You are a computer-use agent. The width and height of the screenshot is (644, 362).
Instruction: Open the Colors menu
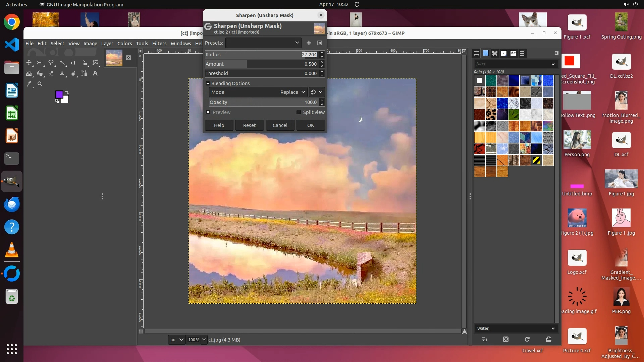pos(124,44)
